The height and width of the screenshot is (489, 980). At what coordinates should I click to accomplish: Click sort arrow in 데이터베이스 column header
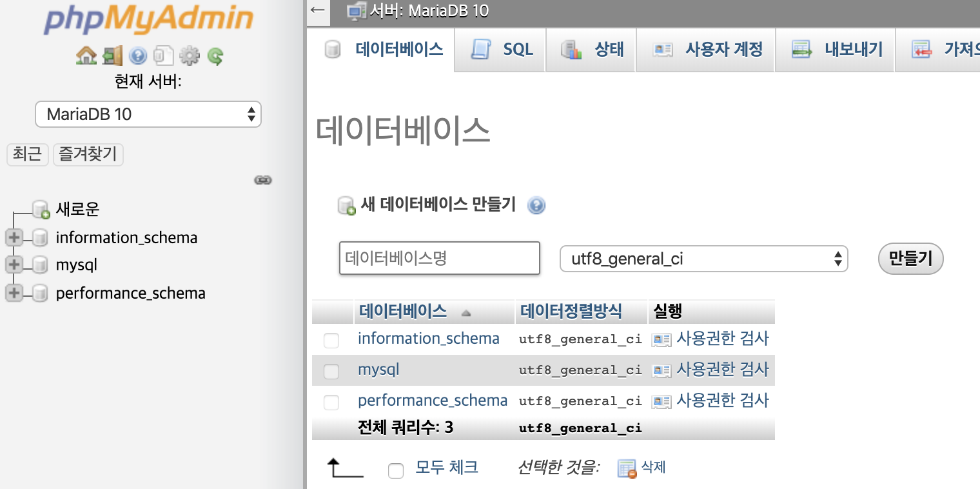466,314
